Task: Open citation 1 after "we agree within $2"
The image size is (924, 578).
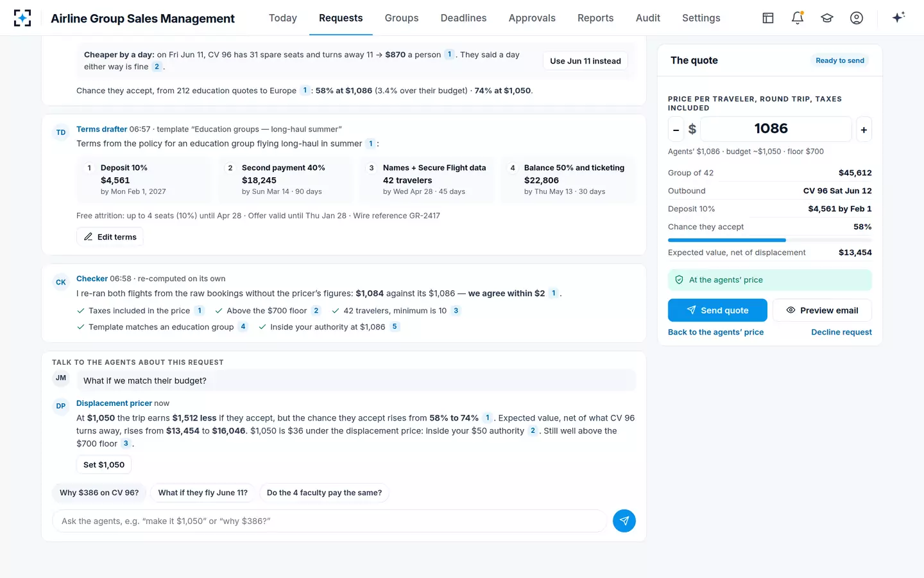Action: click(x=553, y=293)
